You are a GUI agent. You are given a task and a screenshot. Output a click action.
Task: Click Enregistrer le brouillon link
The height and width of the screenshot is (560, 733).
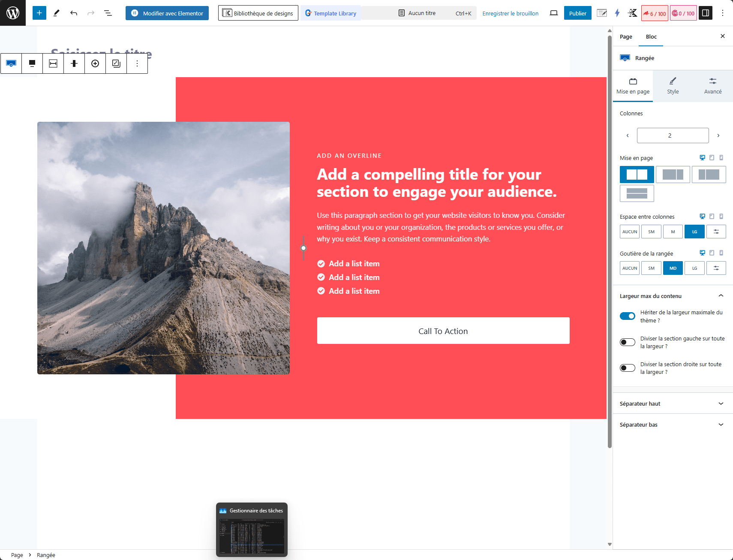510,13
